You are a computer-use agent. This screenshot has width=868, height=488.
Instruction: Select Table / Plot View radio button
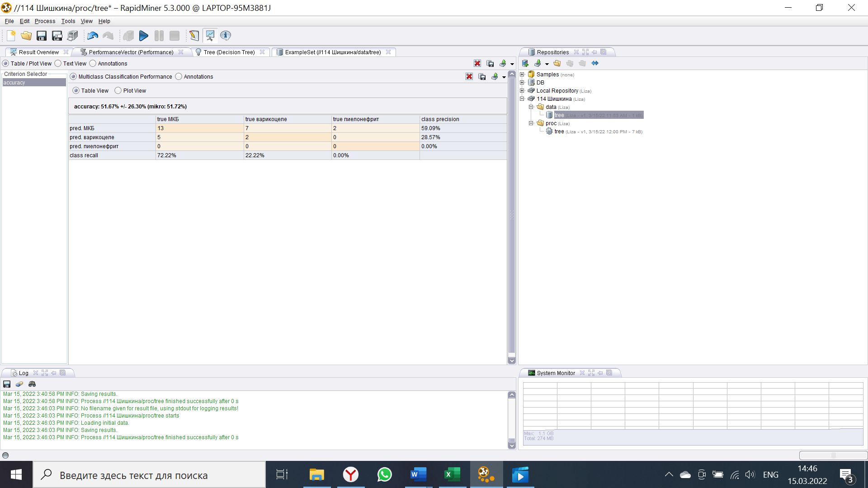point(6,64)
